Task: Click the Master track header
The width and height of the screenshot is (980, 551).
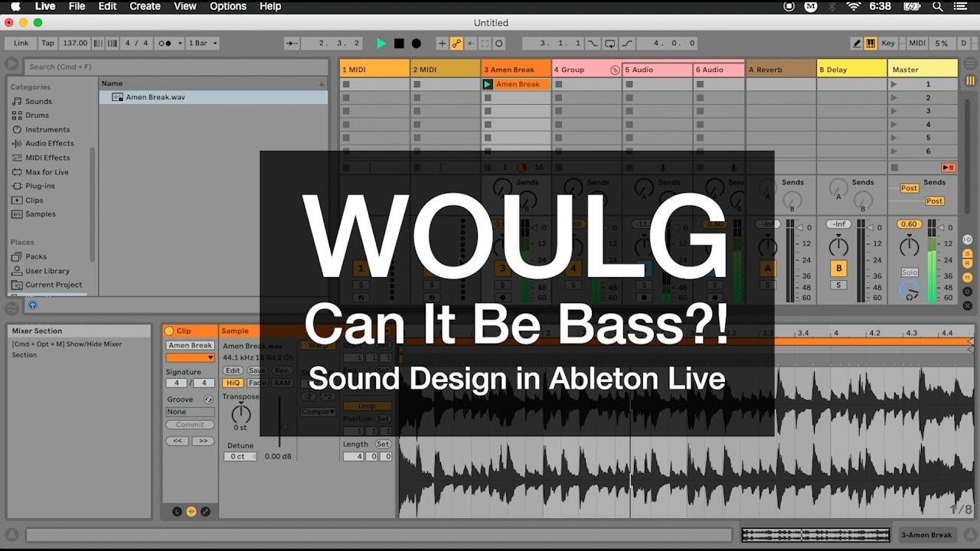Action: 924,70
